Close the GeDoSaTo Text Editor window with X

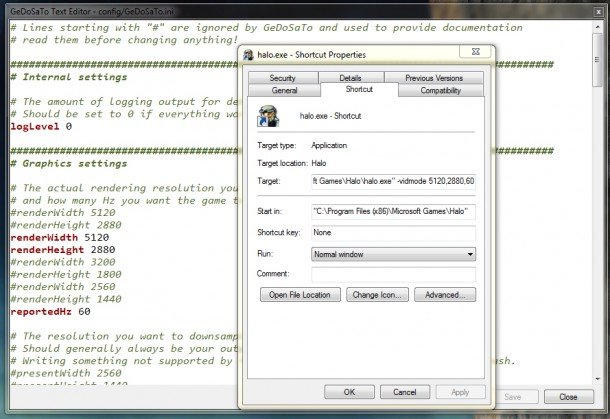(x=599, y=12)
